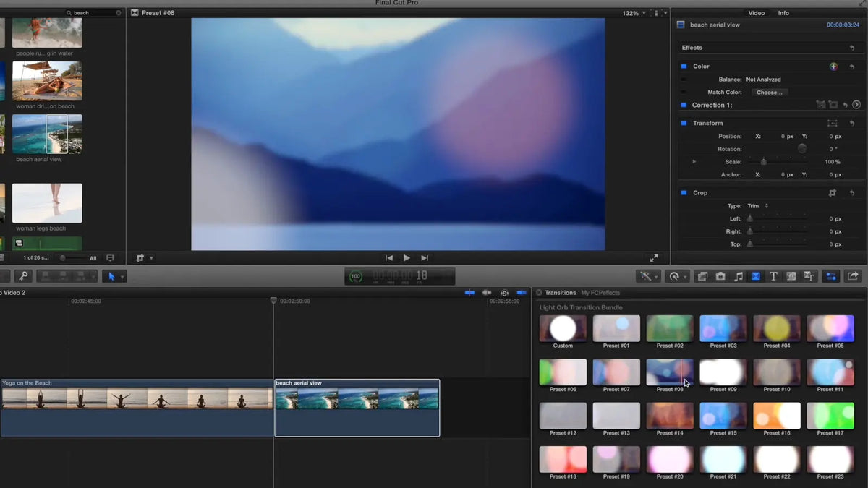Image resolution: width=868 pixels, height=488 pixels.
Task: Show Correction 1 color board arrow
Action: click(x=856, y=105)
